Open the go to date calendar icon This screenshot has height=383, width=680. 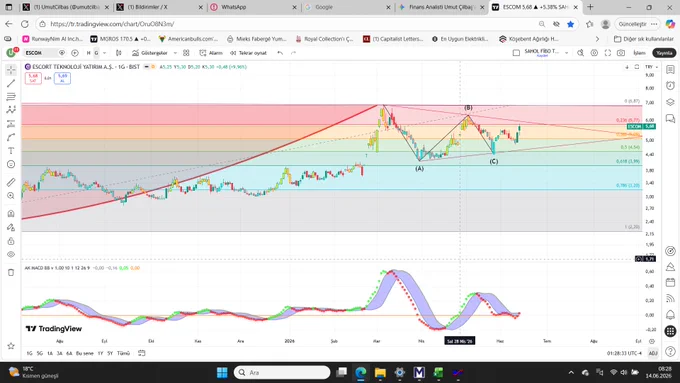pos(141,354)
